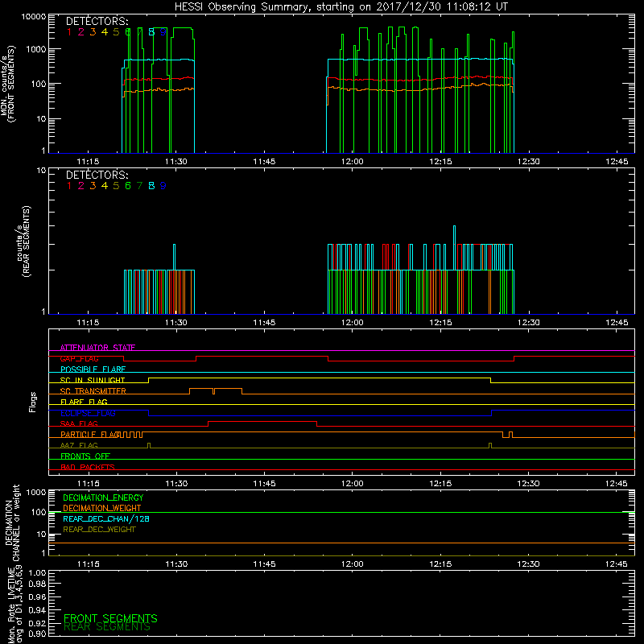Click detector 3 in rear segments legend
The width and height of the screenshot is (644, 644).
(x=93, y=186)
